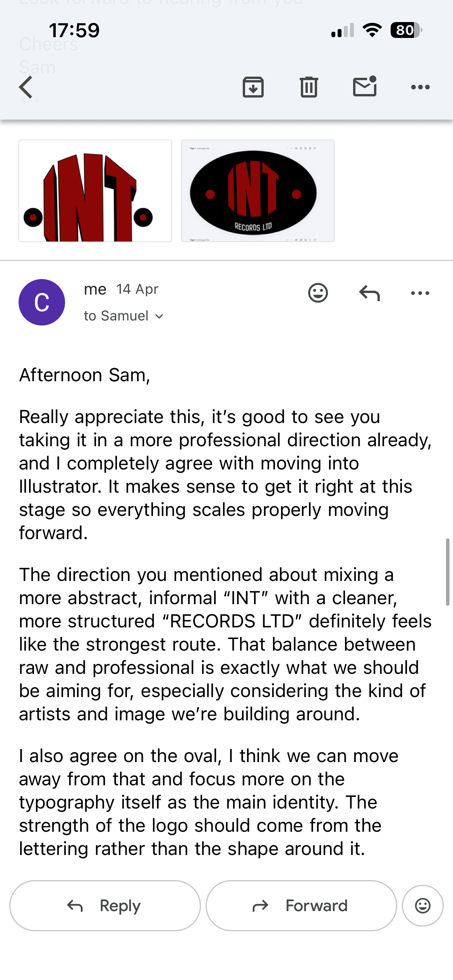The width and height of the screenshot is (453, 980).
Task: Tap the Reply button at bottom
Action: (x=105, y=906)
